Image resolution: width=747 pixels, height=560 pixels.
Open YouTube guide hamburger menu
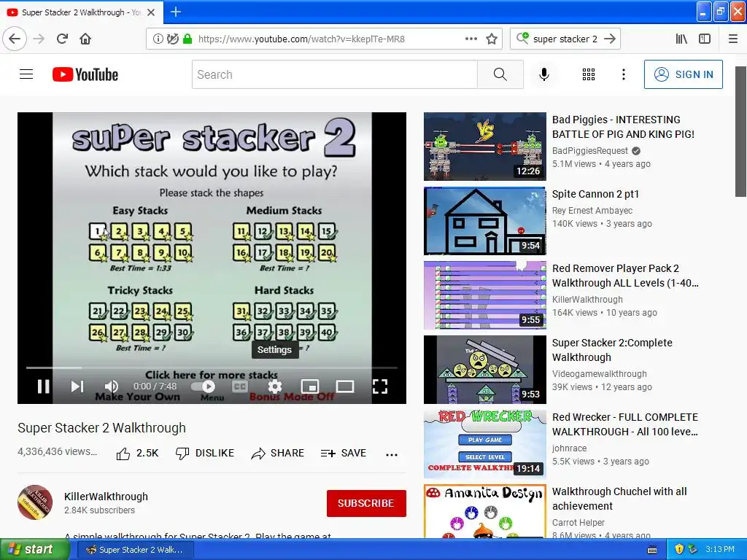tap(26, 74)
